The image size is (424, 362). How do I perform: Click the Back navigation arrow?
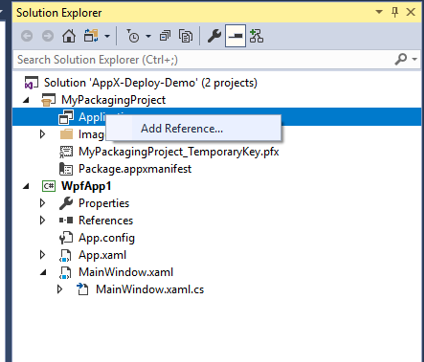27,36
